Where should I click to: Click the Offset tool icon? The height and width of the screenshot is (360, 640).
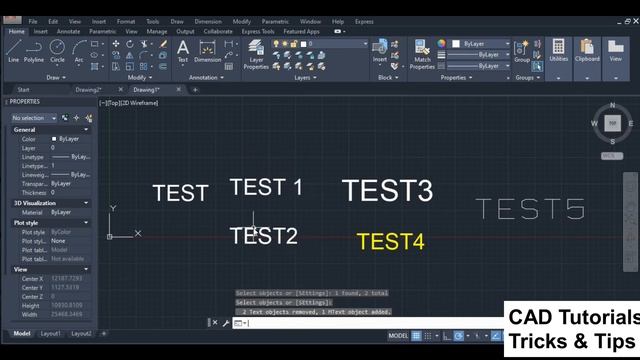pos(163,66)
